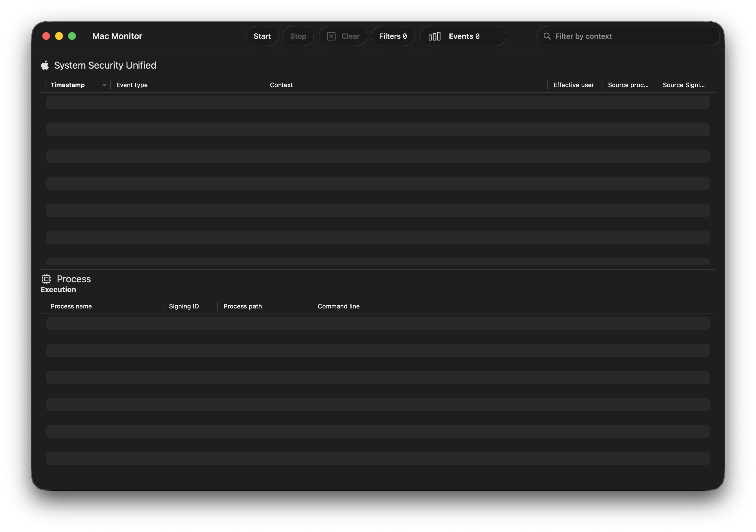Click the Source Signi... column header

[683, 85]
